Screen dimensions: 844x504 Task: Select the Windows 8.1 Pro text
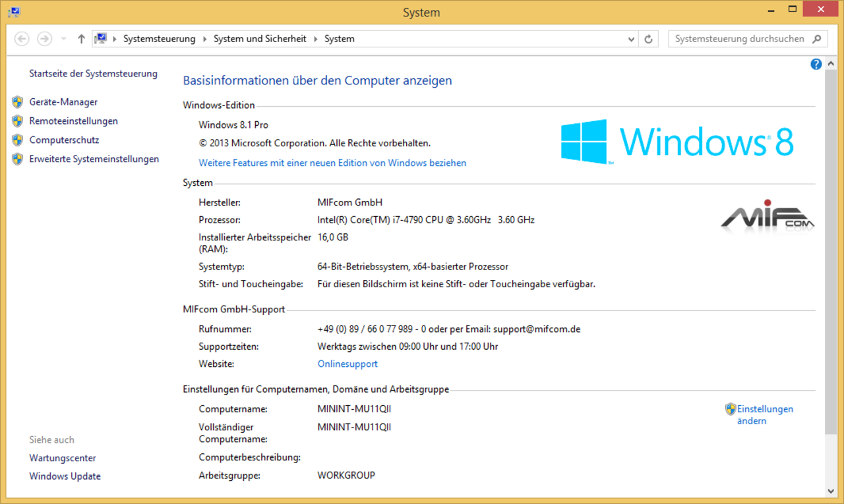point(233,125)
